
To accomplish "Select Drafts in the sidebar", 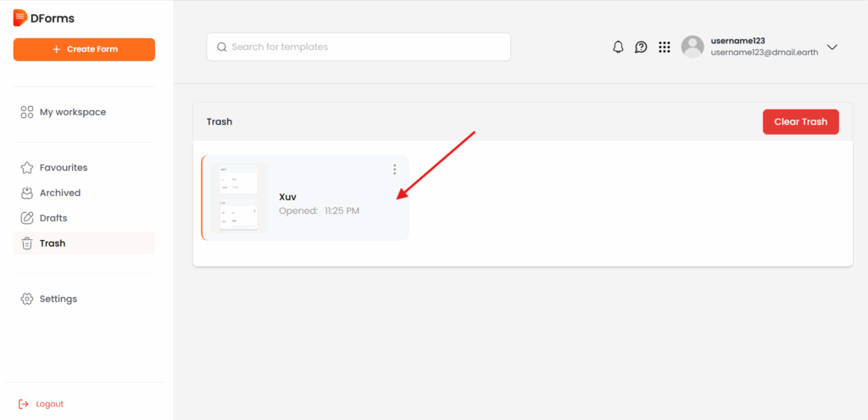I will pos(53,218).
